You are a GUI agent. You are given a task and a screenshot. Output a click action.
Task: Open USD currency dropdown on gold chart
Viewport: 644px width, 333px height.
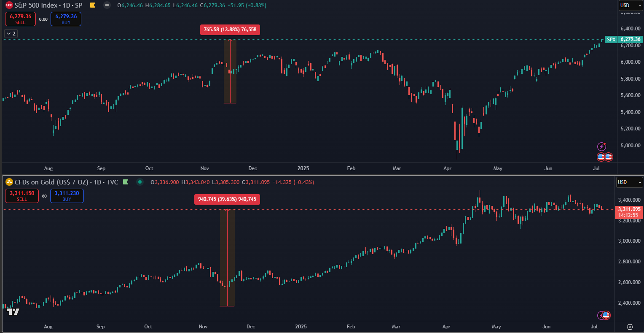(630, 182)
